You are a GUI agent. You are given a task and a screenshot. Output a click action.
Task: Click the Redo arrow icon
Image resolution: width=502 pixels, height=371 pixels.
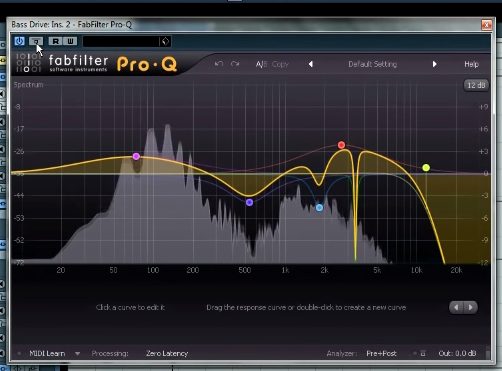[235, 64]
